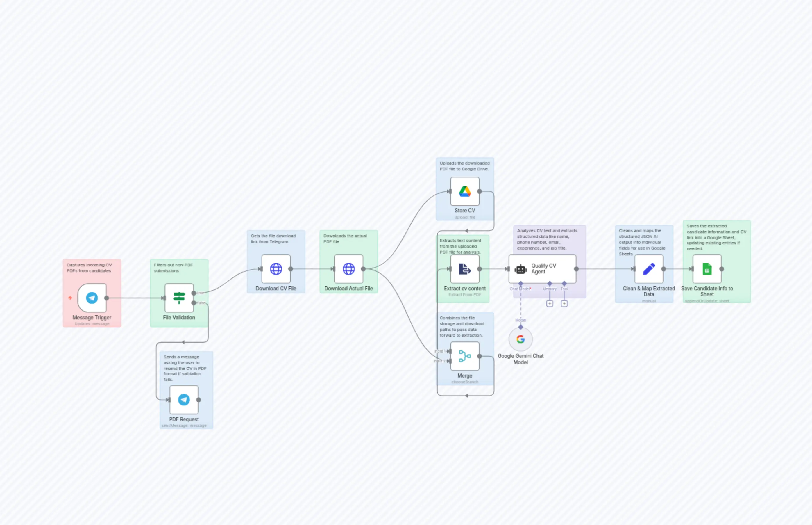Click the Chat Model diamond port below Qualify CV Agent
812x525 pixels.
[521, 283]
